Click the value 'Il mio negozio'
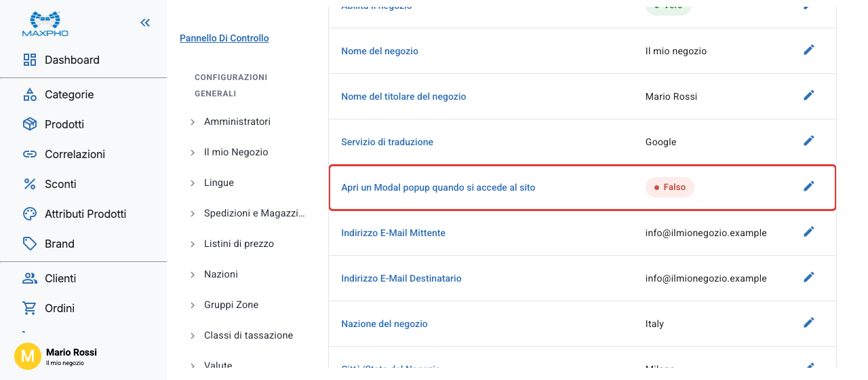The image size is (868, 380). click(x=676, y=51)
